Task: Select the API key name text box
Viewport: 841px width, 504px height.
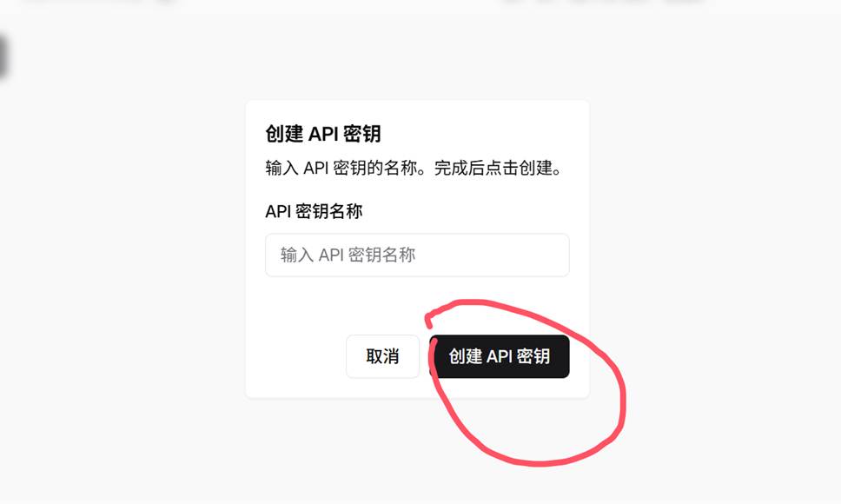Action: coord(417,255)
